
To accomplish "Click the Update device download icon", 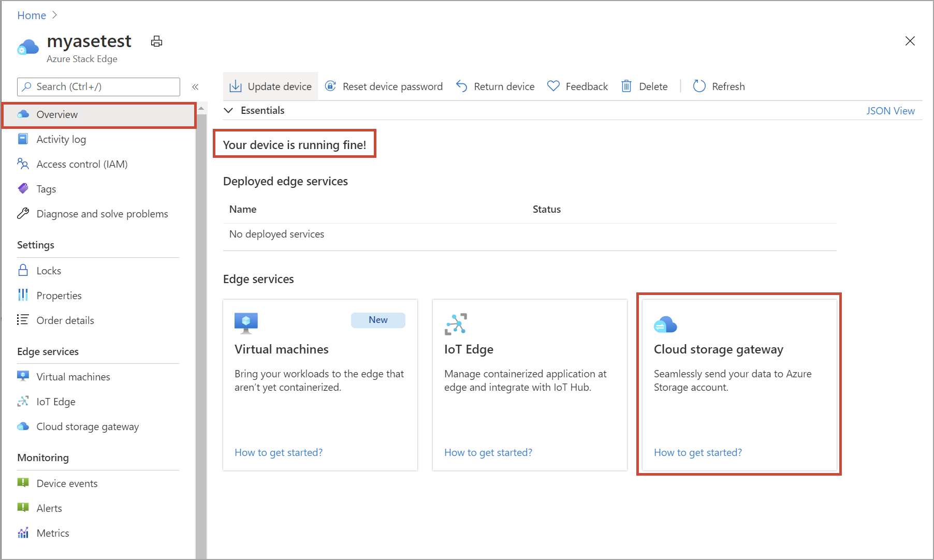I will click(x=236, y=86).
